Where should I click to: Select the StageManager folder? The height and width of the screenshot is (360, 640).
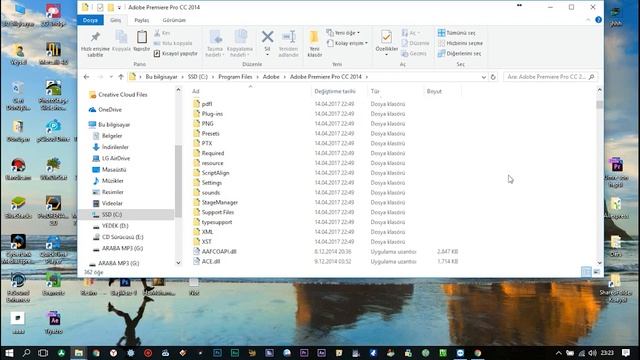216,202
